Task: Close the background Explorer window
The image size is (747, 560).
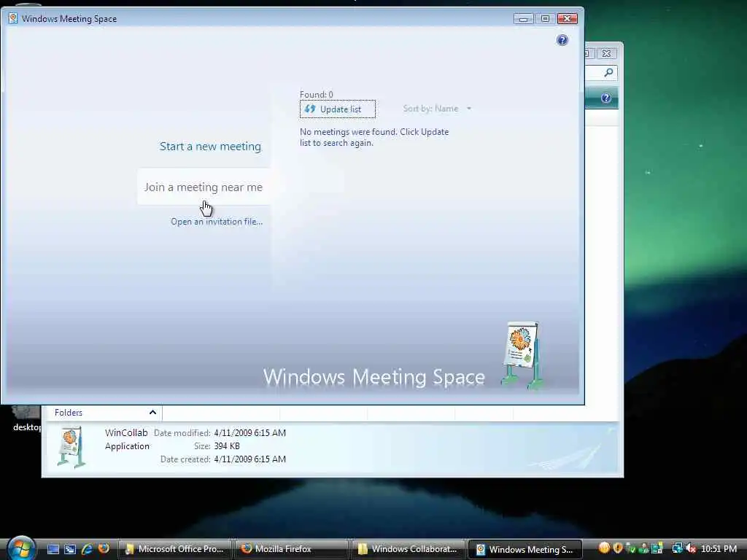Action: tap(606, 54)
